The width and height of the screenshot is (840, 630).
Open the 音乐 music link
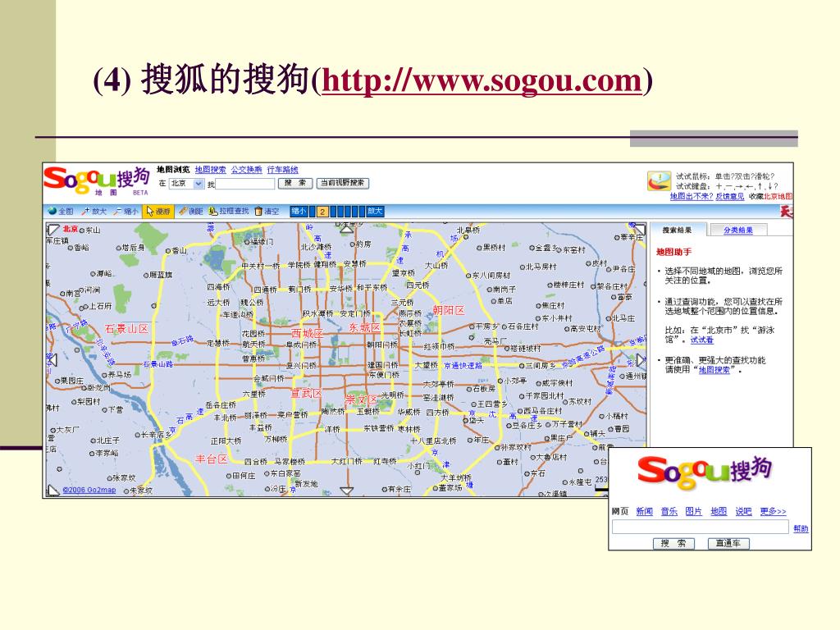[669, 511]
